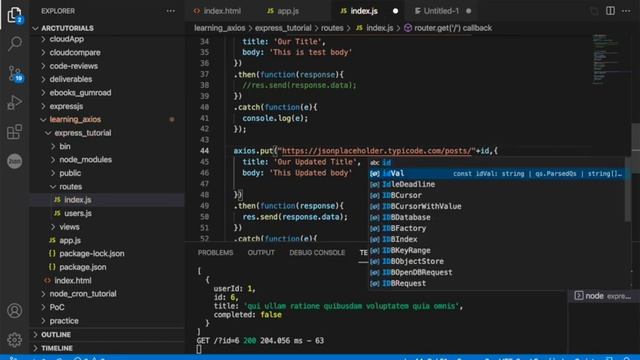Select the IDBCursor suggestion
This screenshot has width=640, height=360.
[496, 196]
